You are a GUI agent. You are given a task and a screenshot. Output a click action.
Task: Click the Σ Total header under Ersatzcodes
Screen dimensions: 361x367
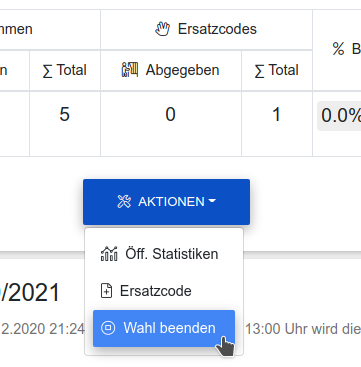[x=277, y=70]
